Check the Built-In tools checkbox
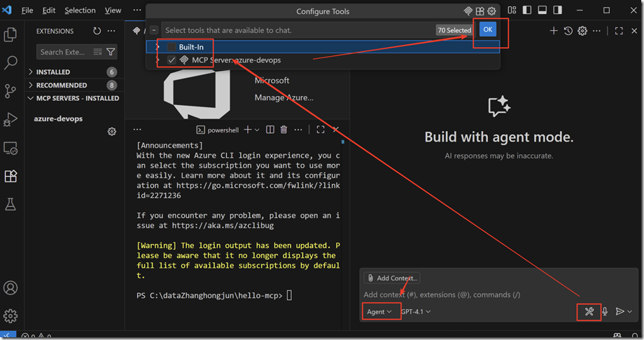 171,47
